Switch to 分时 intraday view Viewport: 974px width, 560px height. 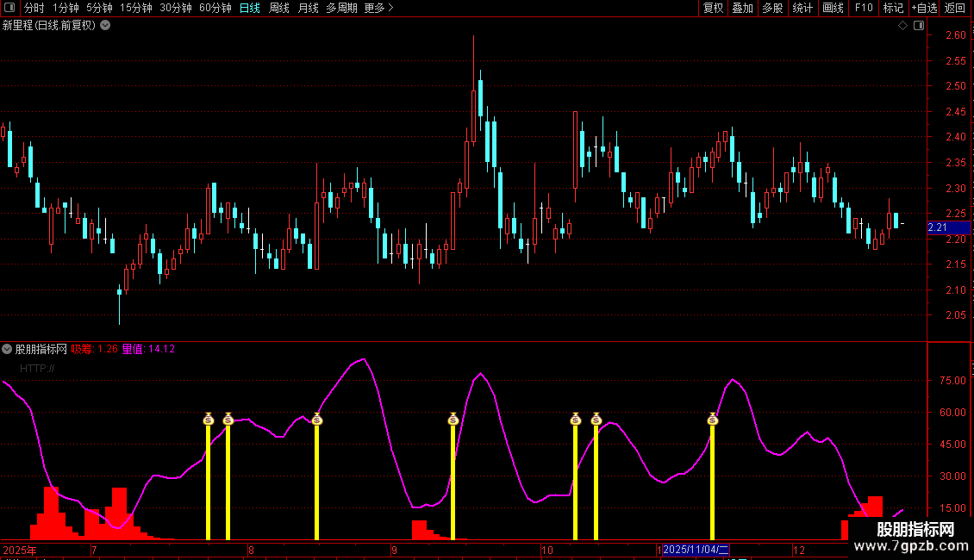coord(34,8)
